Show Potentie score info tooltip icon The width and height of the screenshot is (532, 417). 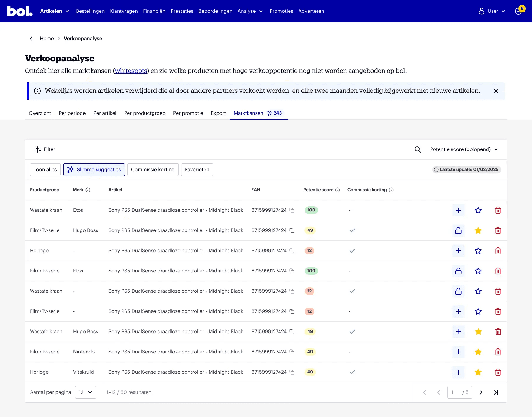coord(337,190)
